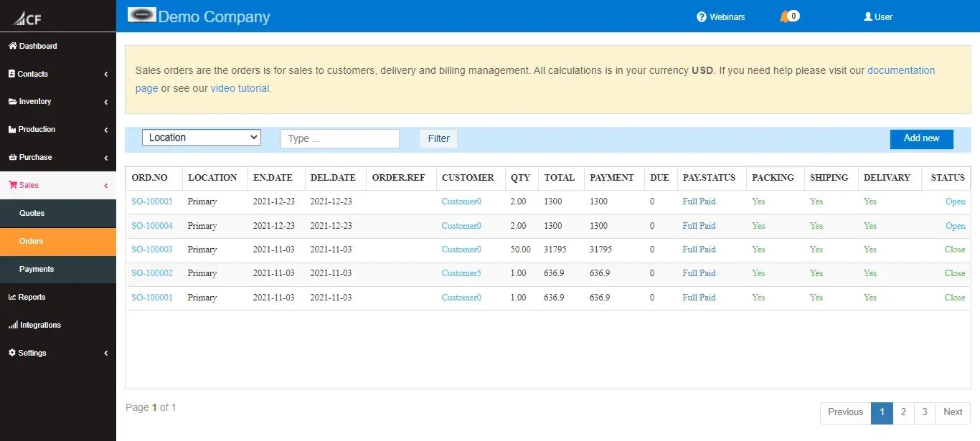Screen dimensions: 980x441
Task: Open order SO-100003
Action: click(152, 250)
